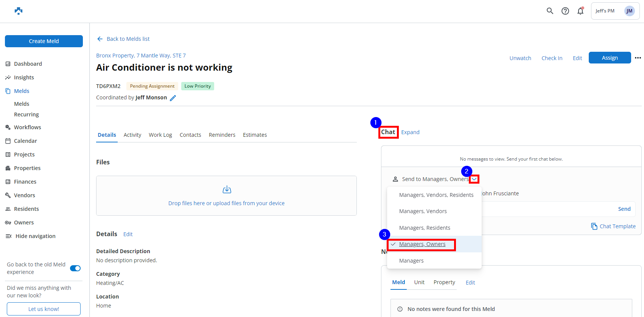Open the Work Log tab
This screenshot has width=644, height=317.
[x=160, y=135]
